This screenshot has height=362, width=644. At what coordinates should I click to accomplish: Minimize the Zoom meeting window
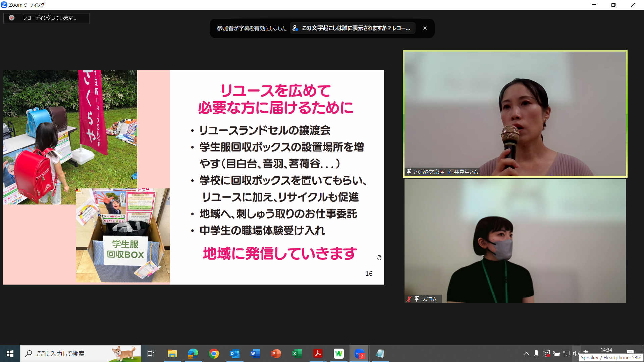tap(594, 5)
